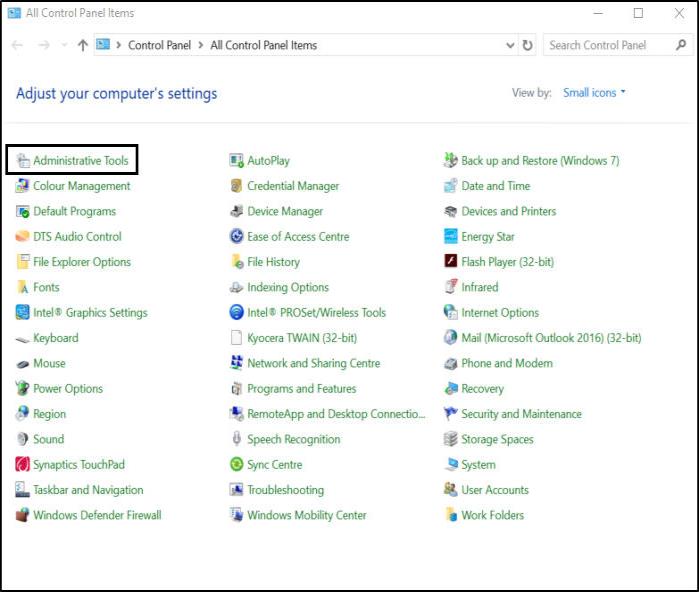Open the View by Small icons dropdown
This screenshot has width=699, height=592.
pos(594,93)
